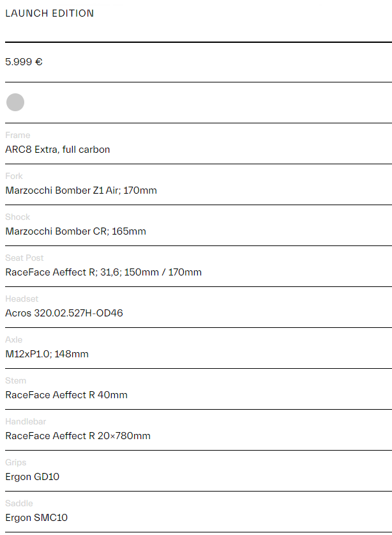
Task: Click the Headset label
Action: click(22, 299)
